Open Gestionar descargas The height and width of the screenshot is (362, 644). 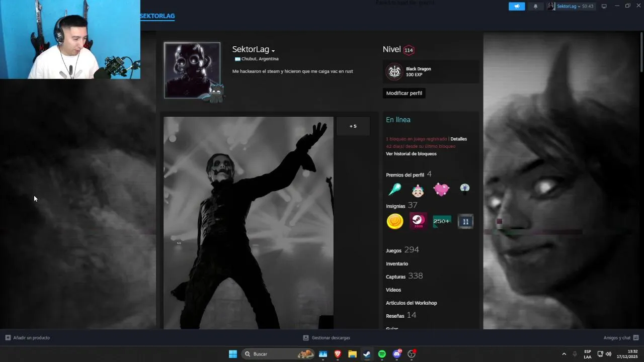(327, 338)
